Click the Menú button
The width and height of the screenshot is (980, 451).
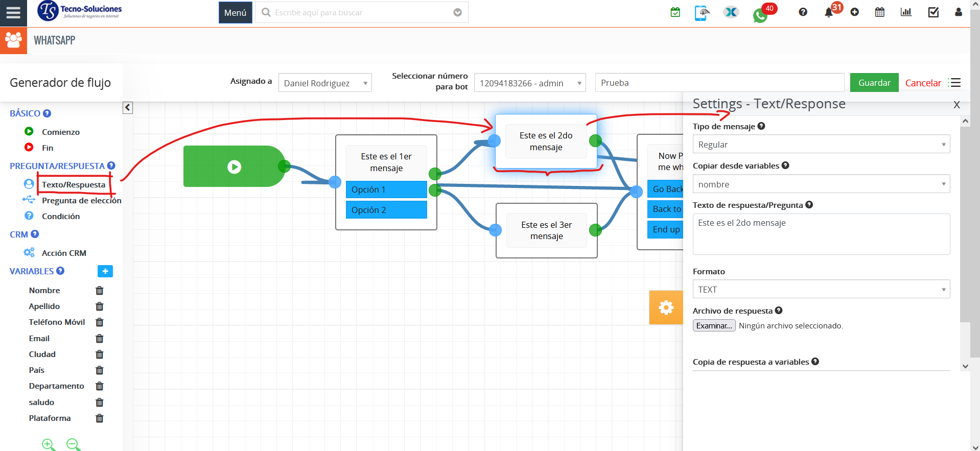235,13
